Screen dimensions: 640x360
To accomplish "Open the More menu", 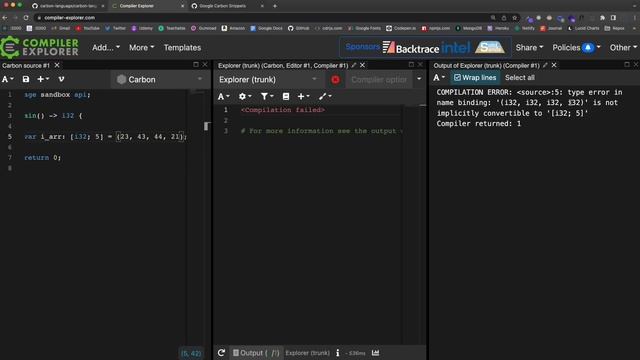I will point(141,48).
